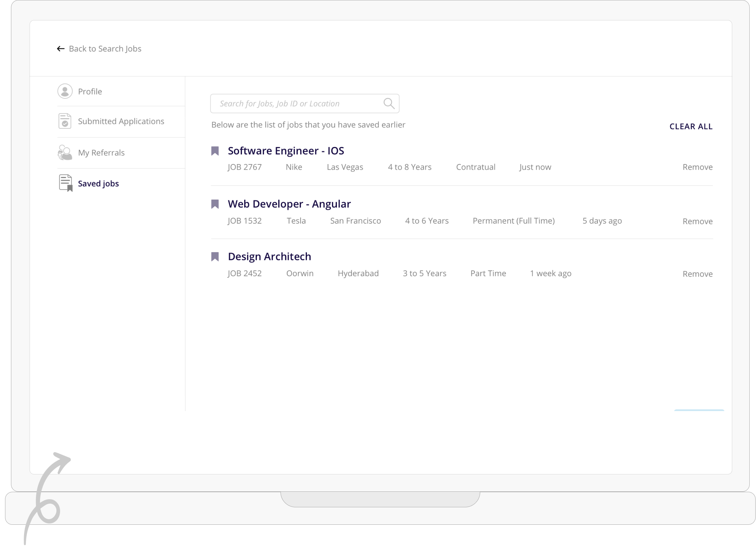Open the Design Architech job title
The width and height of the screenshot is (756, 554).
[x=269, y=257]
